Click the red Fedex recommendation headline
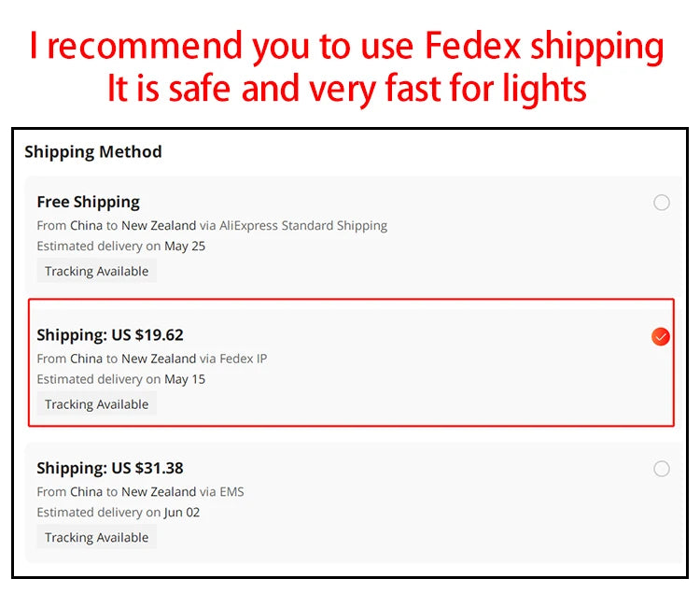 (346, 47)
